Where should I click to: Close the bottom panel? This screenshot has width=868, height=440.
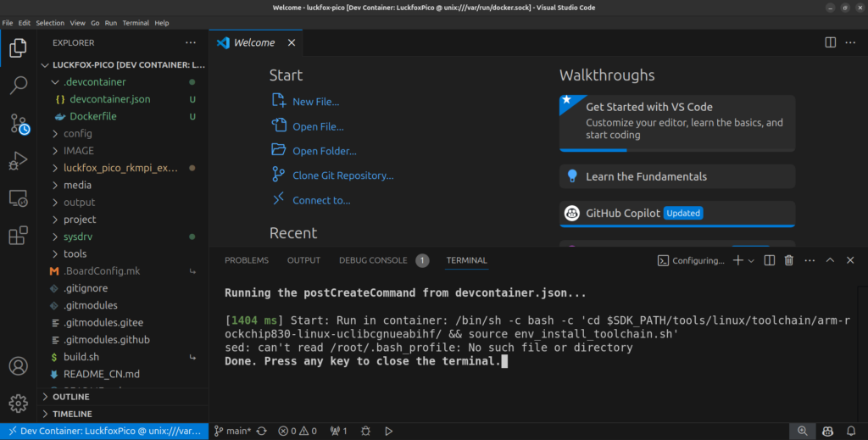[x=850, y=260]
